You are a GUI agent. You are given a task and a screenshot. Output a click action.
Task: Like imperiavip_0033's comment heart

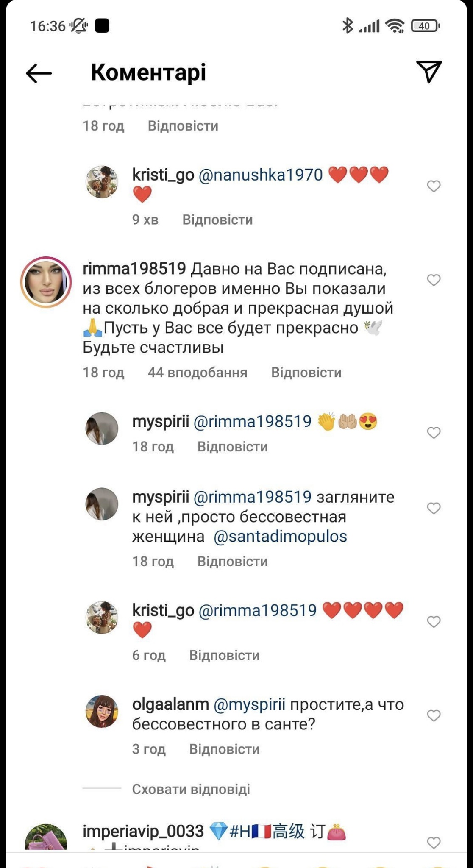point(434,843)
